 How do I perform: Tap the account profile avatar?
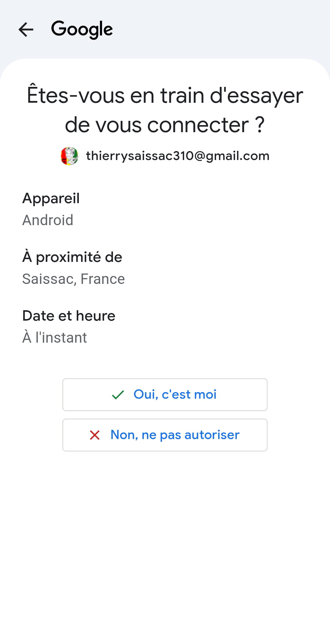coord(69,156)
